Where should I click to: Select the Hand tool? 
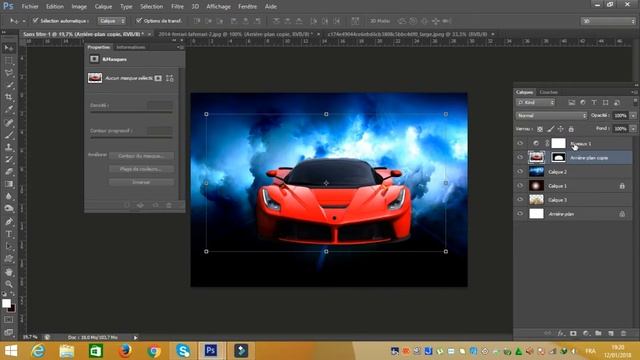[9, 271]
